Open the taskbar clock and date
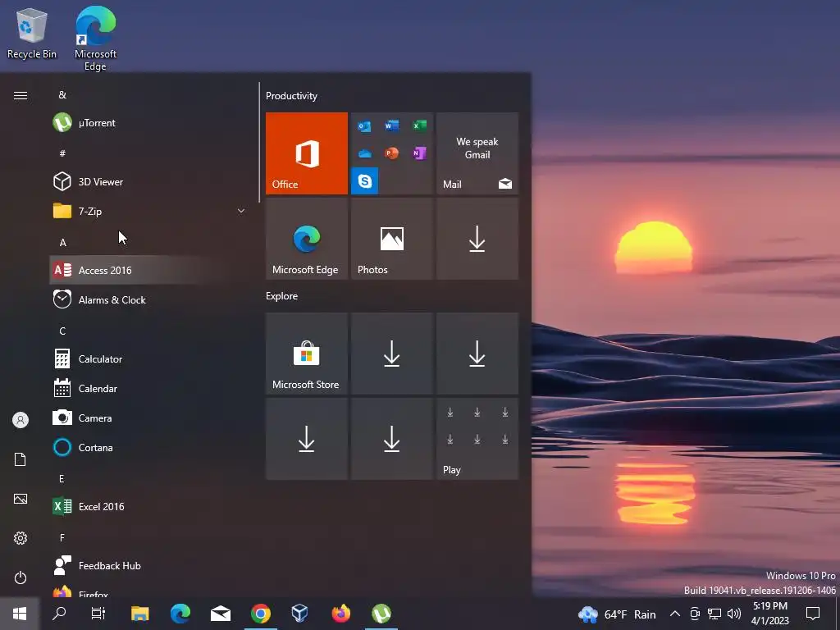Image resolution: width=840 pixels, height=630 pixels. click(x=769, y=614)
